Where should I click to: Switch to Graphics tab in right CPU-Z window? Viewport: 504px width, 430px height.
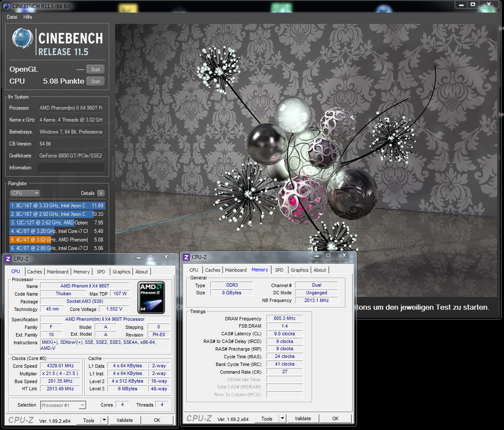[300, 270]
